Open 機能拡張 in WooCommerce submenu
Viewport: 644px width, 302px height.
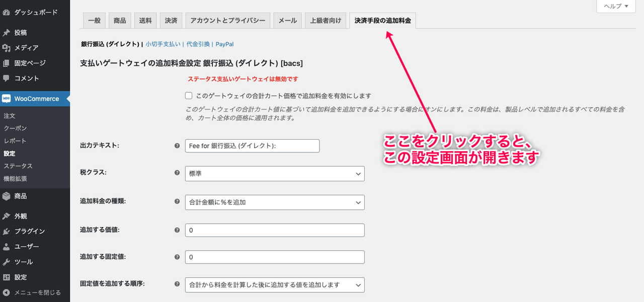click(16, 178)
